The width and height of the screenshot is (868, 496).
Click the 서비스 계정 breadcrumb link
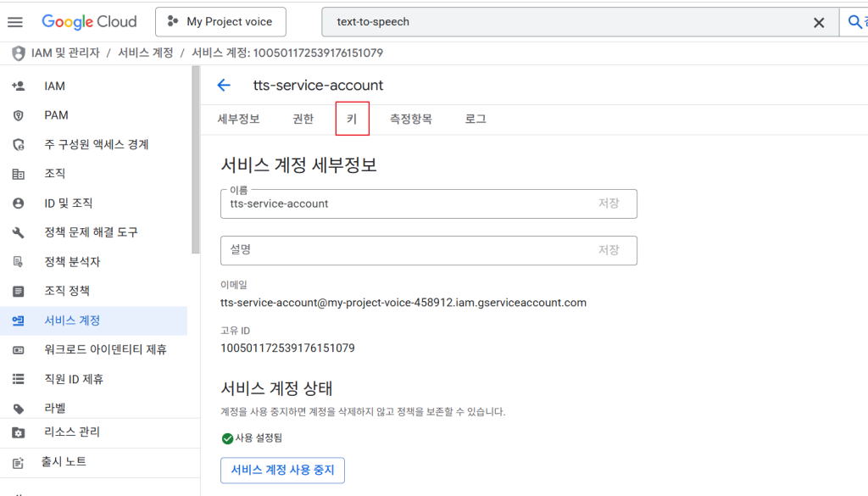pos(146,53)
